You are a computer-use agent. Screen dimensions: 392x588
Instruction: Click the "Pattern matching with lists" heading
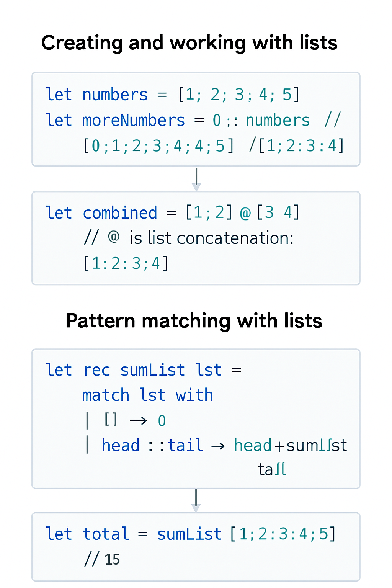pos(194,321)
